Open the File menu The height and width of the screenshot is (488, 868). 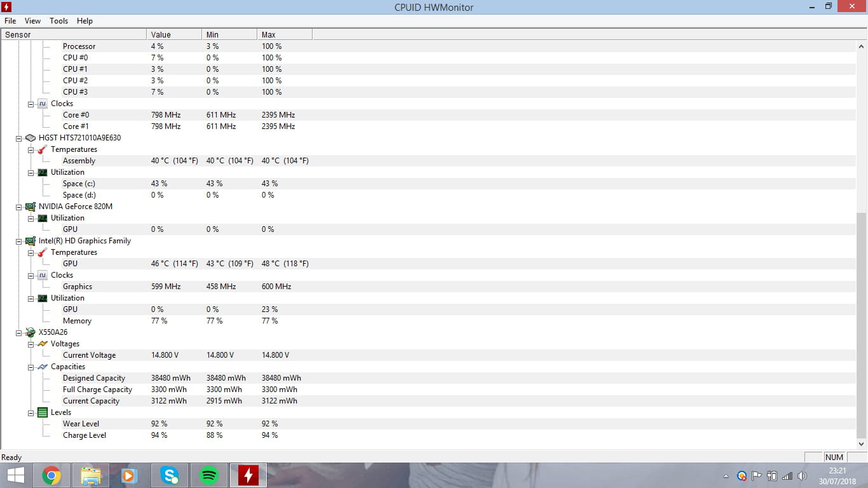coord(10,21)
